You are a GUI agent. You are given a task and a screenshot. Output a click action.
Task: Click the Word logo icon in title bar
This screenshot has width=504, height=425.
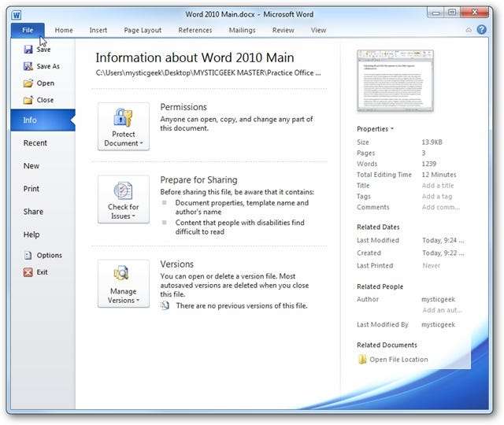coord(17,12)
